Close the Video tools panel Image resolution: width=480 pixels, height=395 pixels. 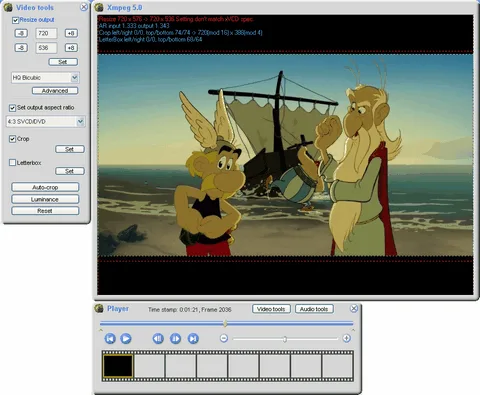click(84, 7)
